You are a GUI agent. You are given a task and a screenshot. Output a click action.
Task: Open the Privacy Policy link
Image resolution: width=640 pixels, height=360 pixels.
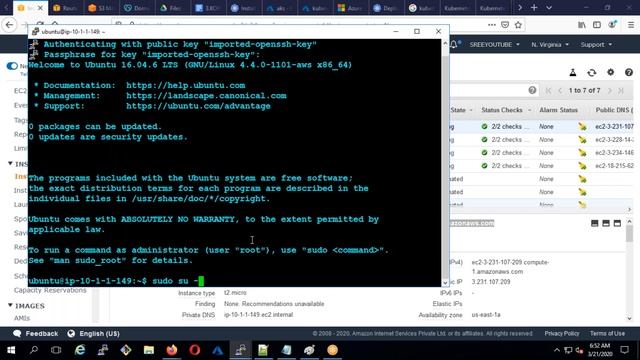562,333
